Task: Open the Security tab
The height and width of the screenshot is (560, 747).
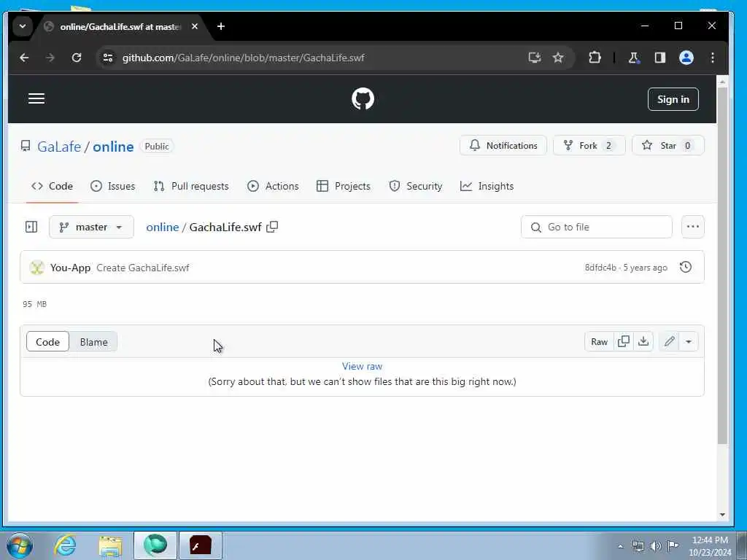Action: pyautogui.click(x=415, y=186)
